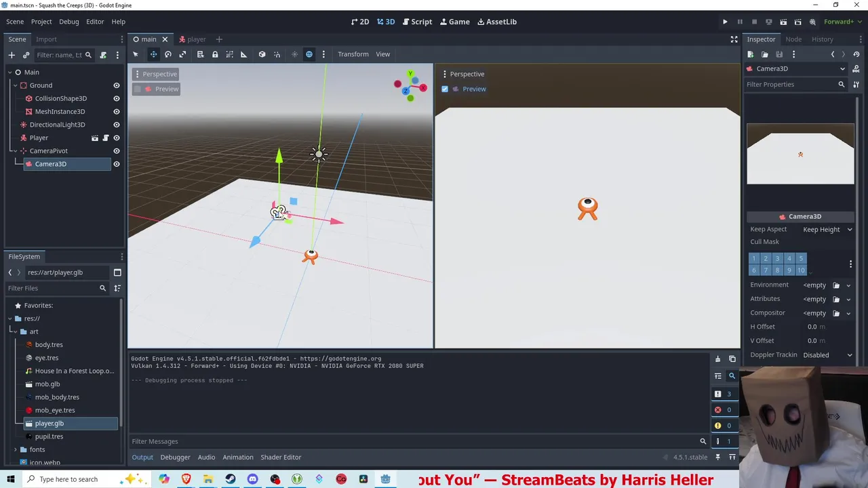Screen dimensions: 868x488
Task: Toggle visibility of DirectionalLight3D
Action: 116,125
